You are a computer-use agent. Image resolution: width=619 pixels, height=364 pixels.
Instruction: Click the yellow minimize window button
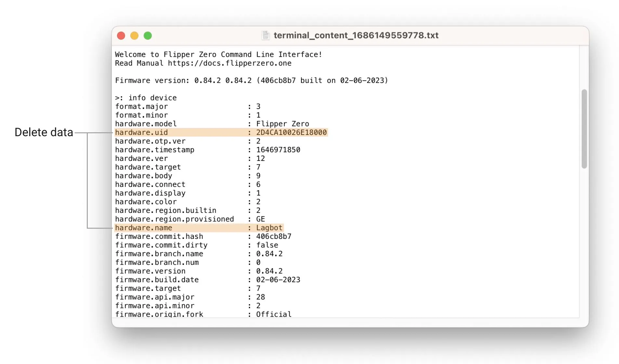[x=135, y=35]
